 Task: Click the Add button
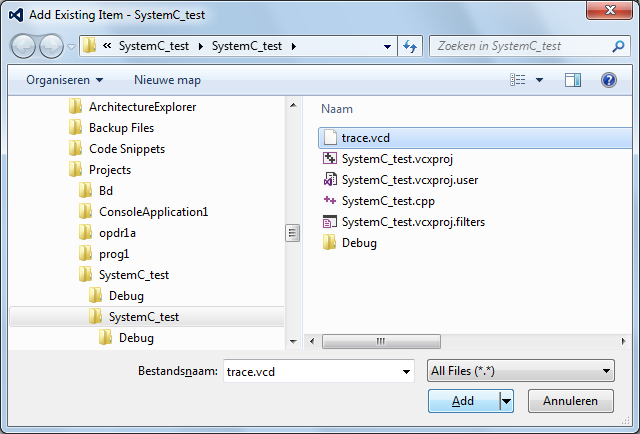[x=463, y=401]
